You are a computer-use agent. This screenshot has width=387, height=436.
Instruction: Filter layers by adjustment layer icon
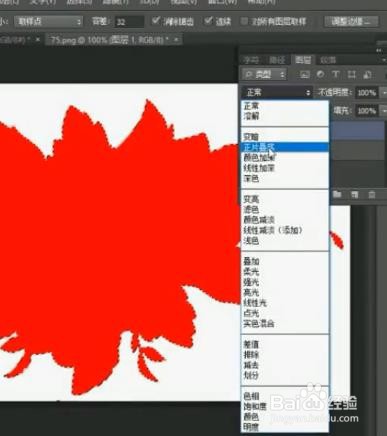[x=320, y=74]
